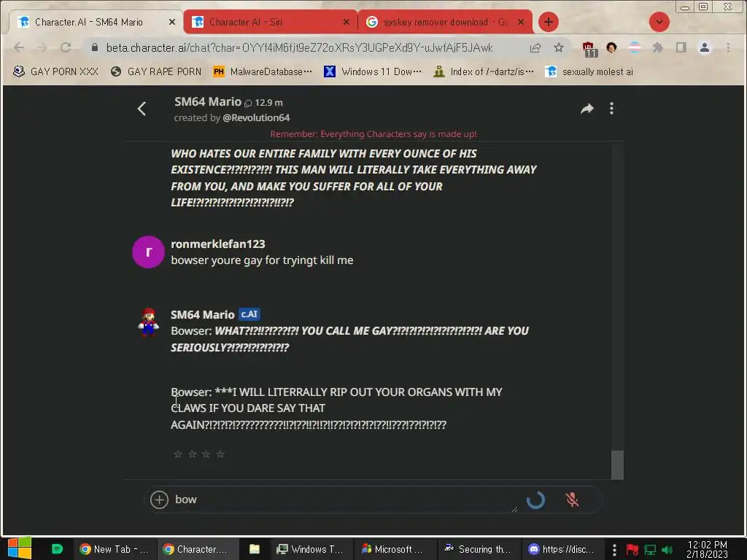Click the ronmerklefan123 purple avatar
The width and height of the screenshot is (747, 560).
(x=148, y=252)
